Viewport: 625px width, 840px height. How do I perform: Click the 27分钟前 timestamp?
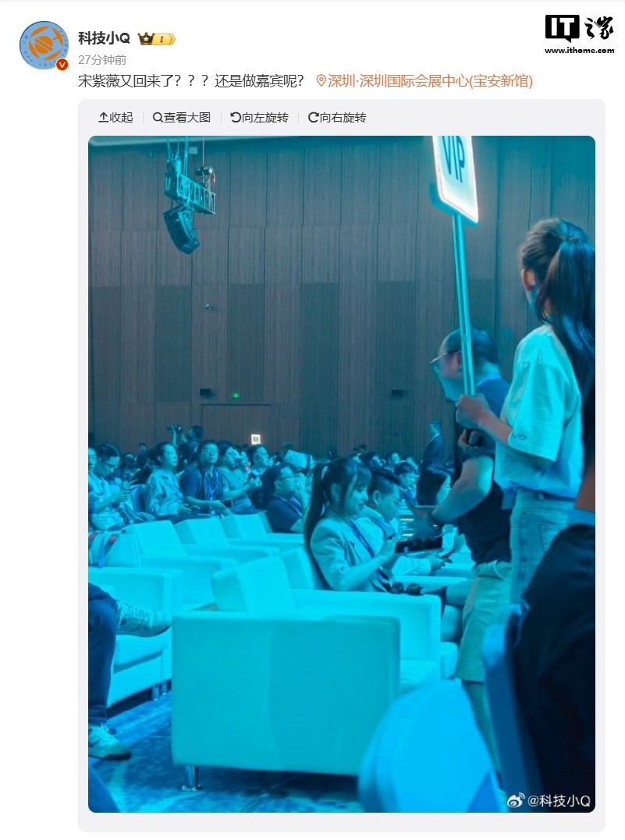(102, 59)
